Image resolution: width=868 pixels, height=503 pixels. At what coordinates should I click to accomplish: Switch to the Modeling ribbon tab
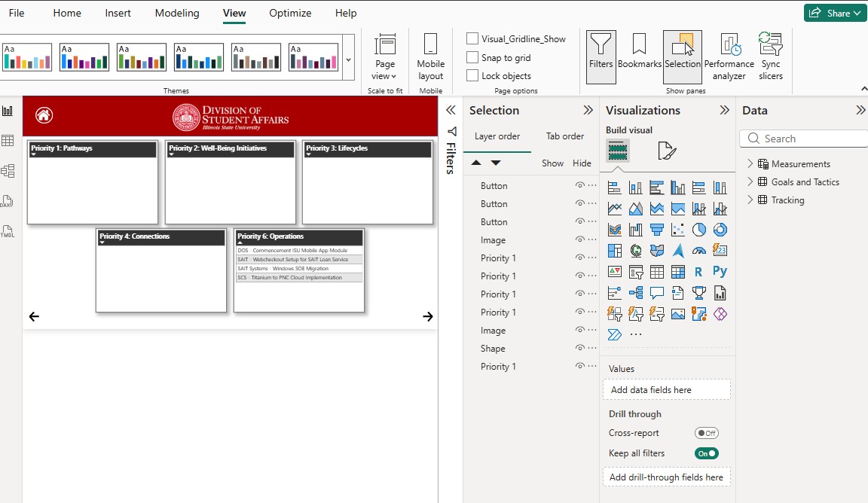[177, 13]
